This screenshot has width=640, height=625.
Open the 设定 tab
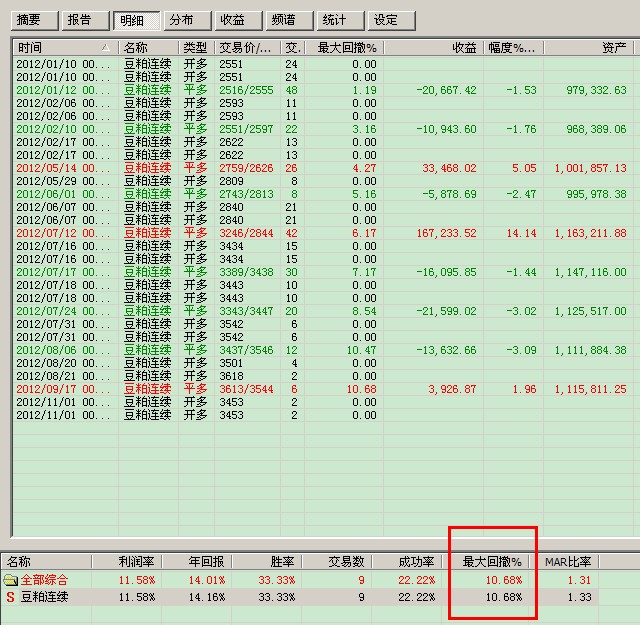click(x=392, y=20)
